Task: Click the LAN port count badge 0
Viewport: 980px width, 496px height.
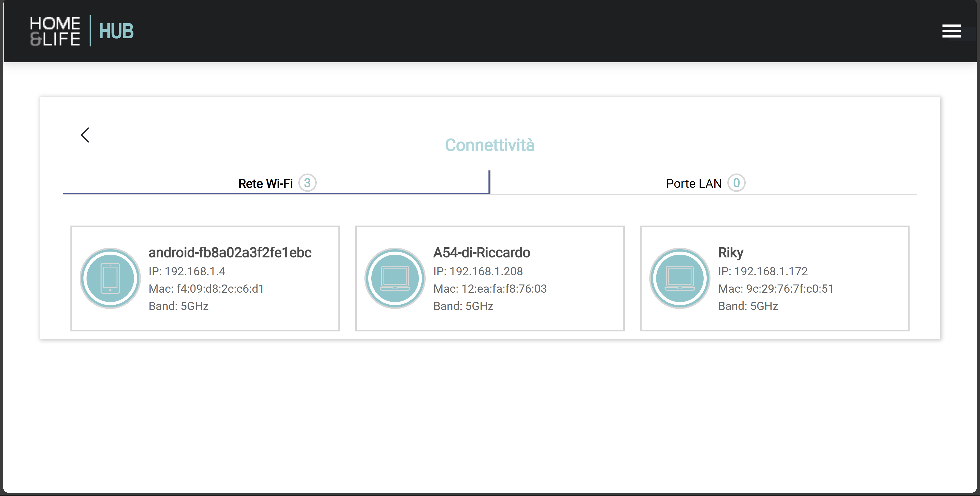Action: 736,183
